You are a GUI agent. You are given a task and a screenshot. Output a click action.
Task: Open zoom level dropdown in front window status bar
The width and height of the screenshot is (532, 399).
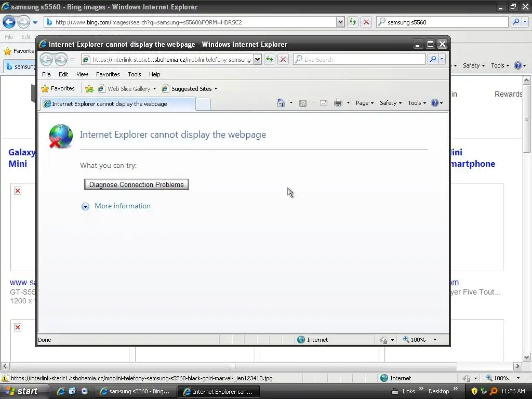pos(435,340)
